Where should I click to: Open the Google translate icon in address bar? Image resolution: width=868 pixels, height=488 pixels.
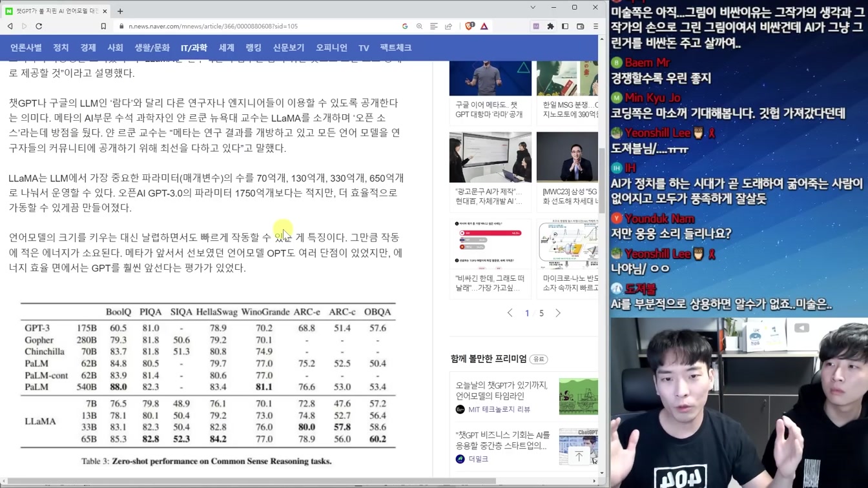pyautogui.click(x=405, y=26)
